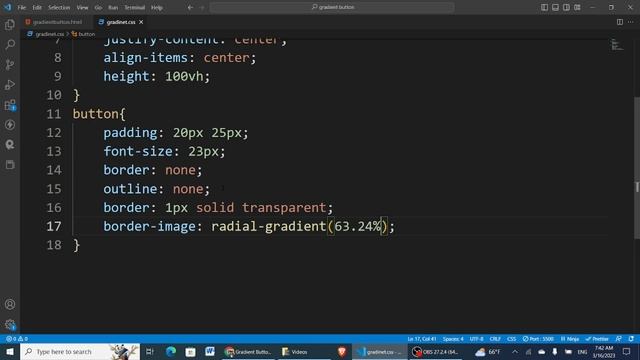Go forward with the right arrow
Viewport: 640px width, 360px height.
point(202,7)
